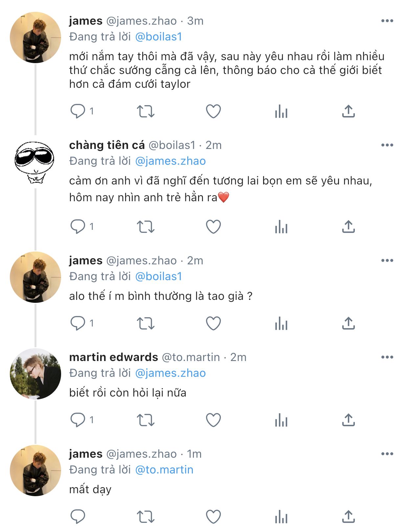This screenshot has width=408, height=532.
Task: Retweet james's first tweet about taylor
Action: (x=146, y=111)
